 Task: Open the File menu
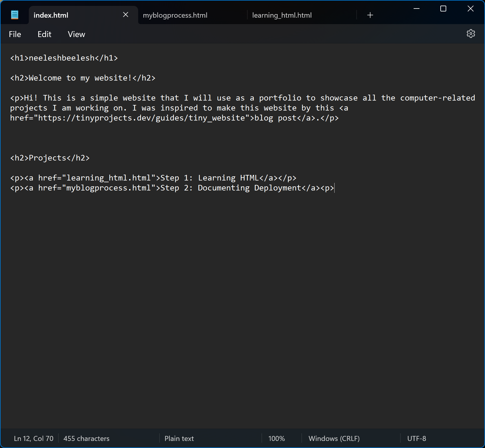coord(15,34)
